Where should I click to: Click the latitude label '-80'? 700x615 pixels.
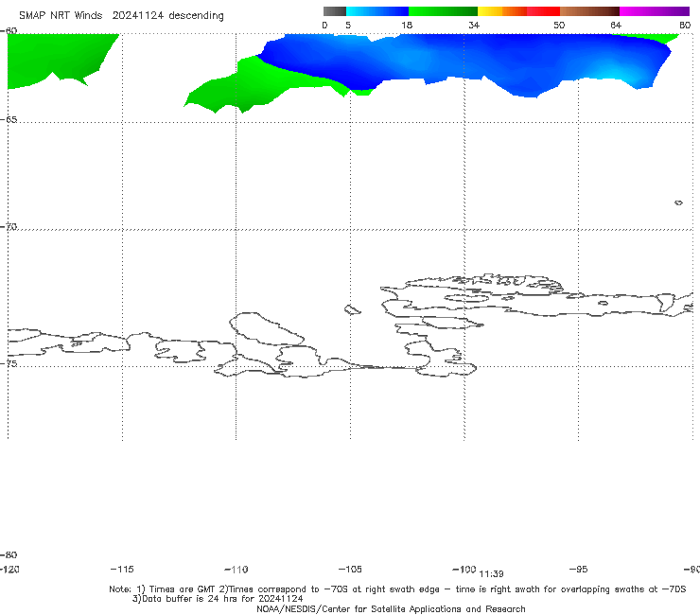(x=9, y=554)
